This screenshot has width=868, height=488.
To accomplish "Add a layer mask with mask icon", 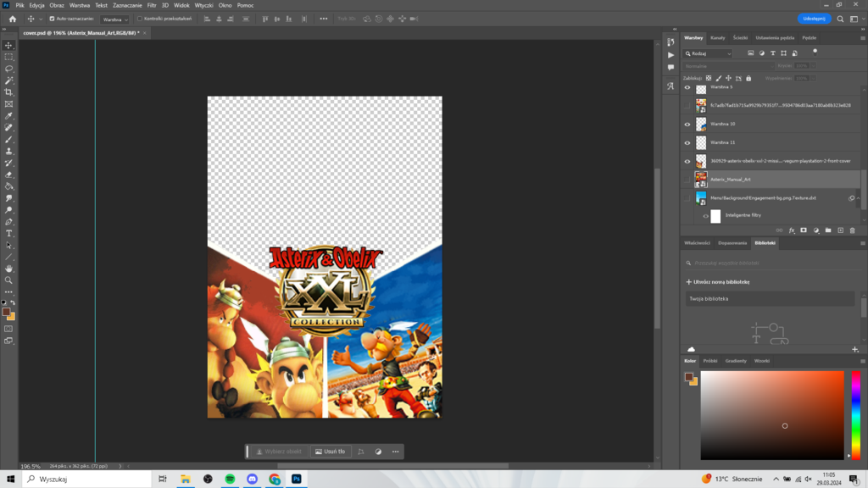I will pos(804,230).
